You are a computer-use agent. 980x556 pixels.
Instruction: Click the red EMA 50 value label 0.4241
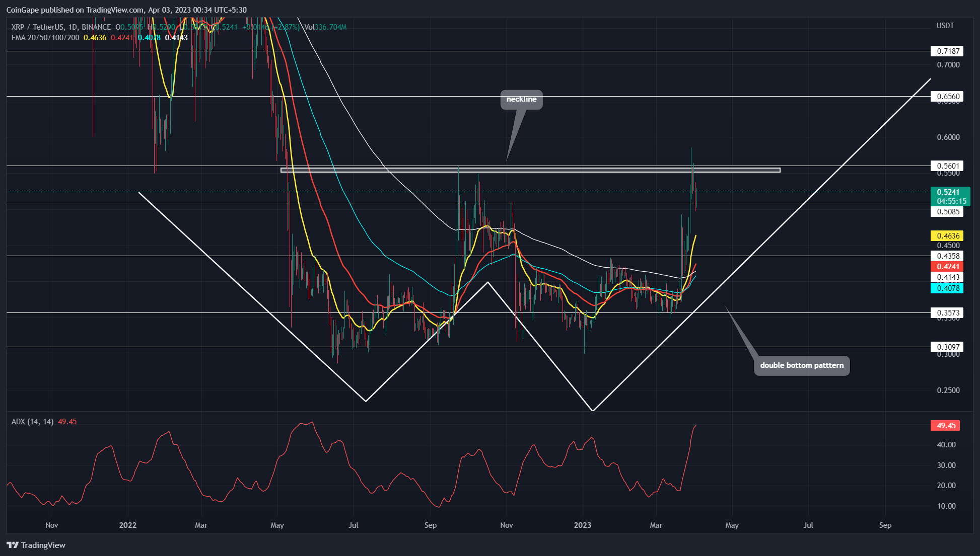947,267
